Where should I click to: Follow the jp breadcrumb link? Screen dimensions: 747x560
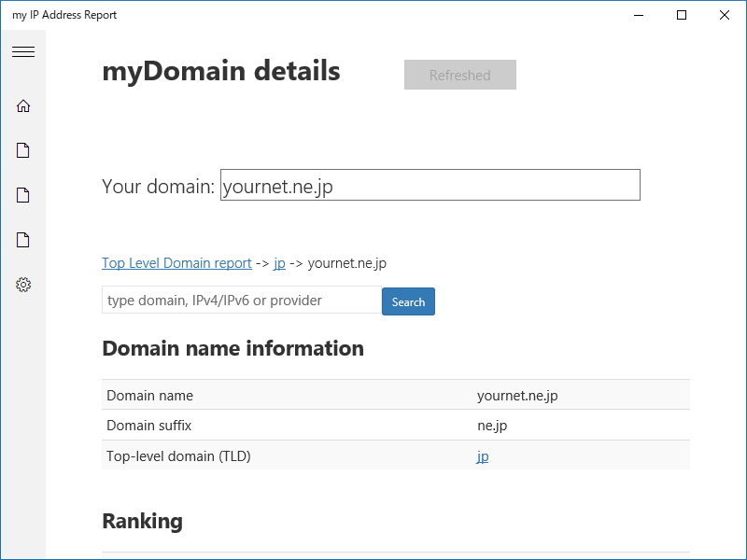point(279,263)
